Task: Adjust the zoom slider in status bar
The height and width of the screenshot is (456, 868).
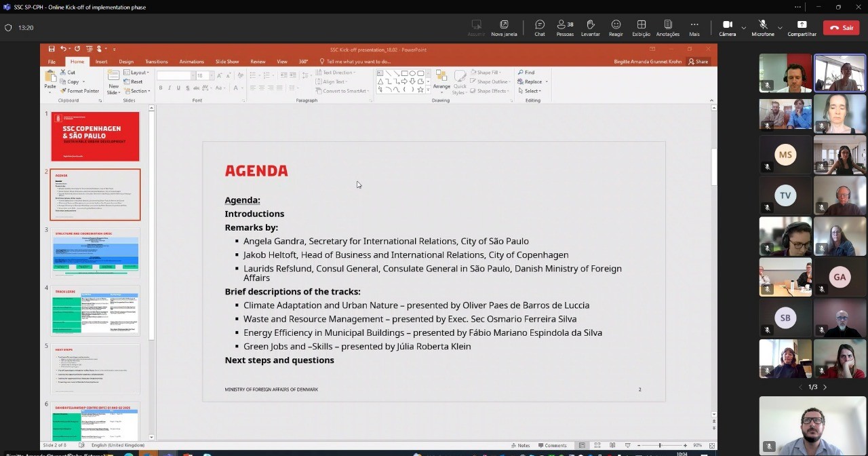Action: tap(660, 446)
